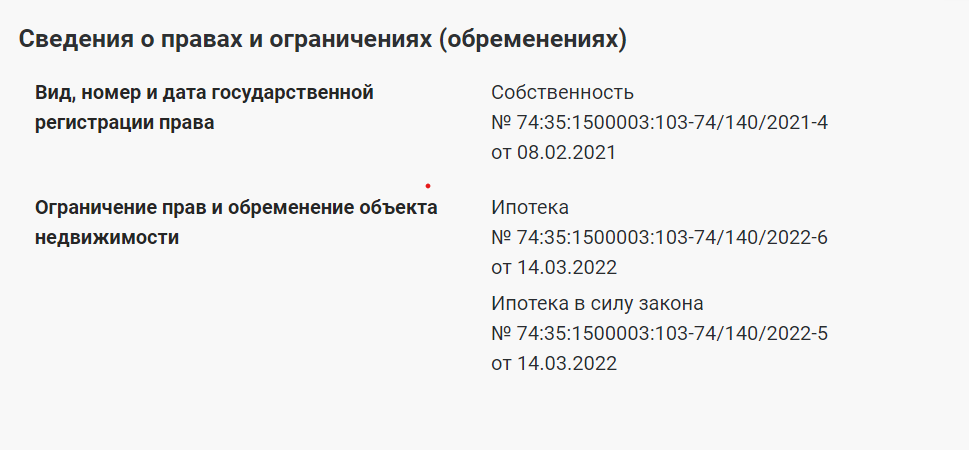Click the last date от 14.03.2022
The width and height of the screenshot is (969, 450).
(554, 363)
